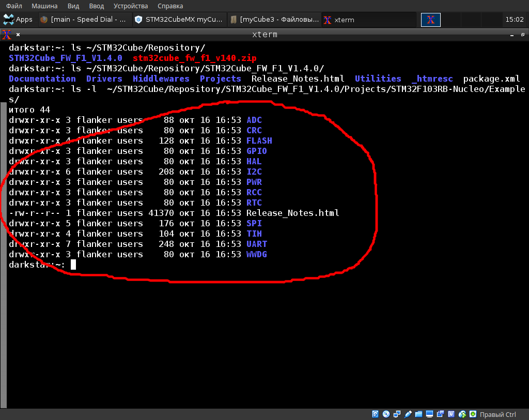Click the Documentation directory name
This screenshot has height=420, width=529.
[42, 79]
